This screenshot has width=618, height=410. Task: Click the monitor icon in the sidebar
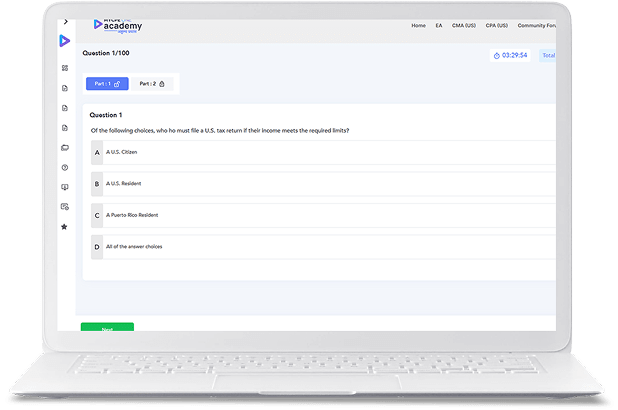click(x=65, y=187)
